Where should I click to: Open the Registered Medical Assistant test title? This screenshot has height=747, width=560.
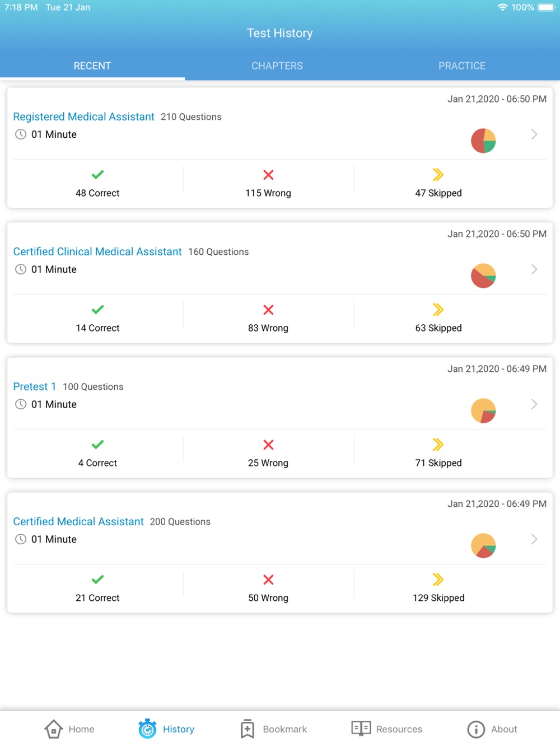pyautogui.click(x=84, y=116)
